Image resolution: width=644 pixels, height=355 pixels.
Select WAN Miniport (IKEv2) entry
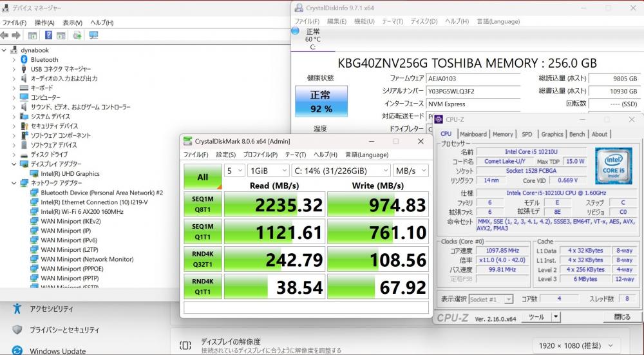(x=71, y=221)
